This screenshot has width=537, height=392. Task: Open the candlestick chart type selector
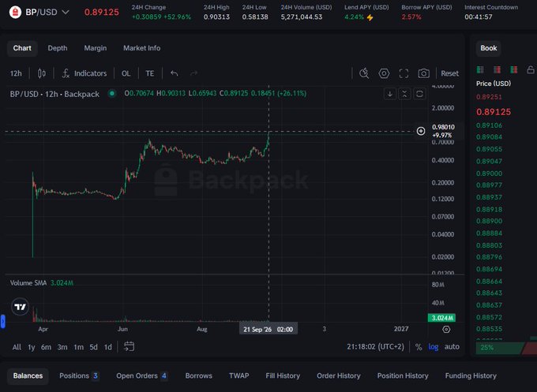(x=41, y=73)
